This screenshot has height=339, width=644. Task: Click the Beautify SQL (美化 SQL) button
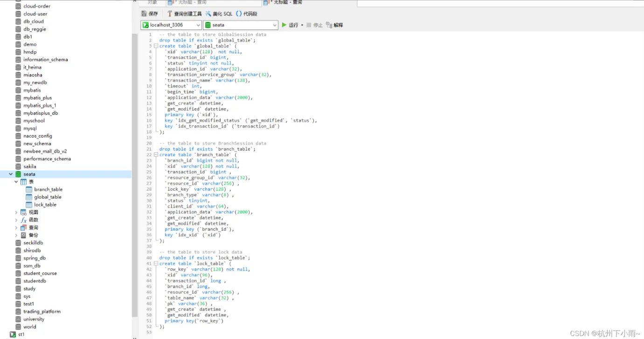219,14
